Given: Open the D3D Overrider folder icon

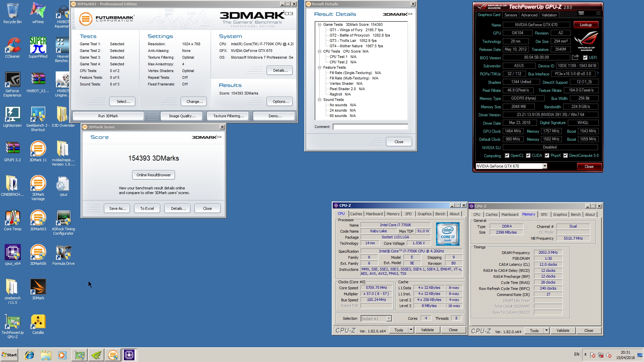Looking at the screenshot, I should pyautogui.click(x=63, y=117).
